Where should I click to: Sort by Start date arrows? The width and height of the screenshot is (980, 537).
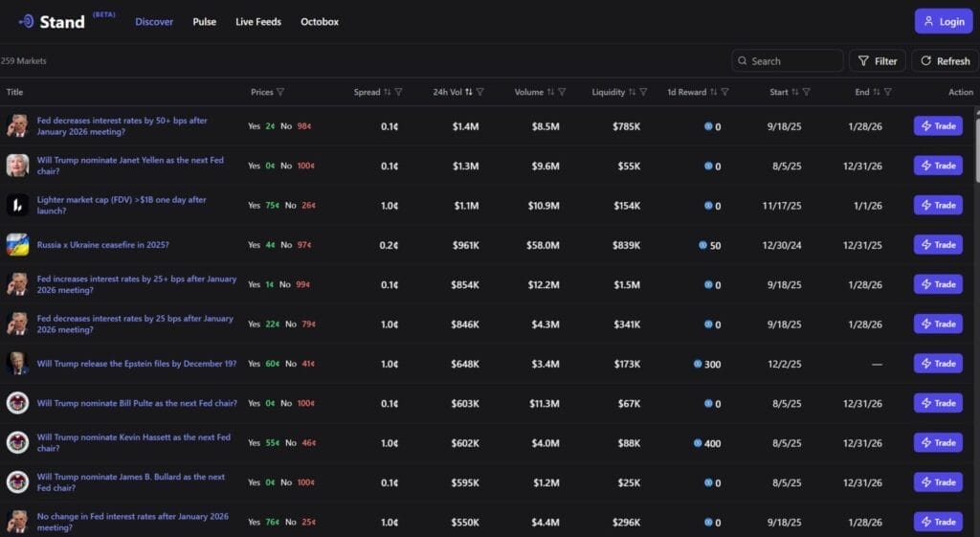click(x=795, y=92)
